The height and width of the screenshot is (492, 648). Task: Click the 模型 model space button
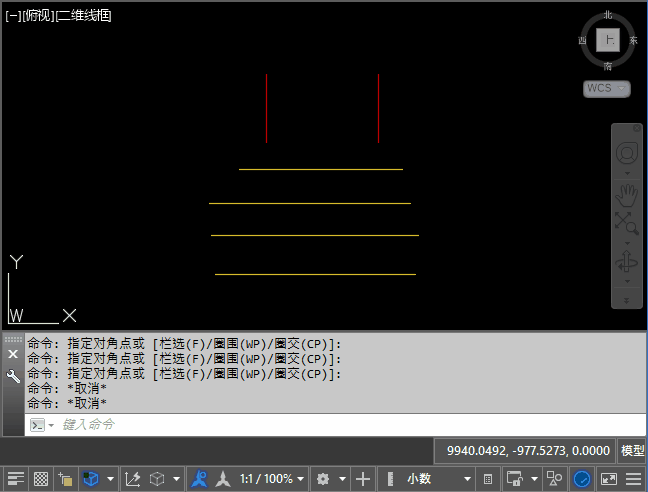[633, 451]
